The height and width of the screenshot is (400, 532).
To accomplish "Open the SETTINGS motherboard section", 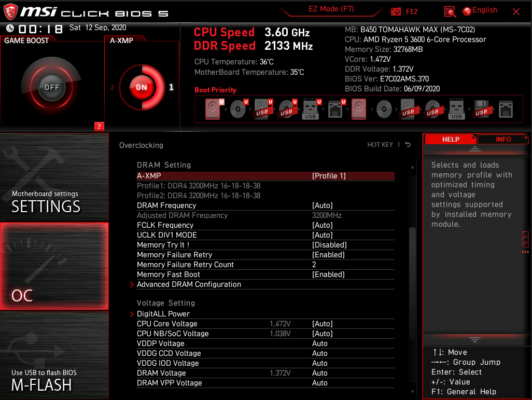I will coord(54,177).
